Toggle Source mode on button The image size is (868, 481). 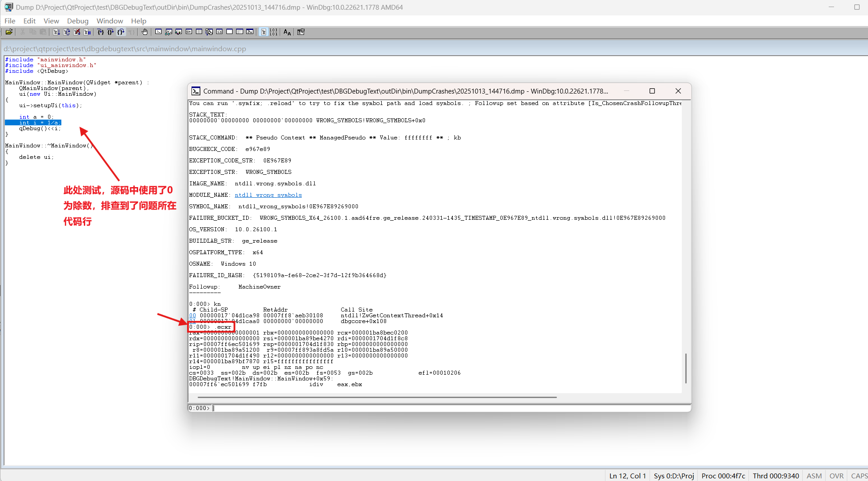click(x=263, y=32)
